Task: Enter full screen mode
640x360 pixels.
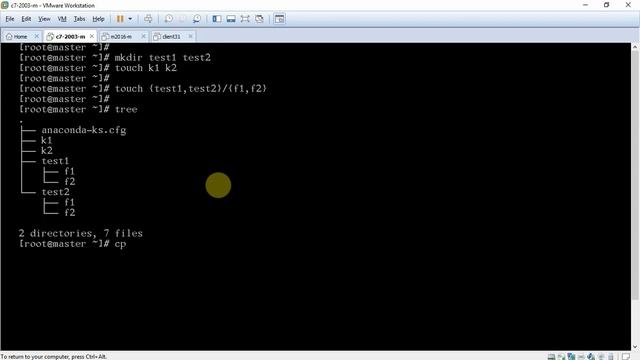Action: click(245, 19)
